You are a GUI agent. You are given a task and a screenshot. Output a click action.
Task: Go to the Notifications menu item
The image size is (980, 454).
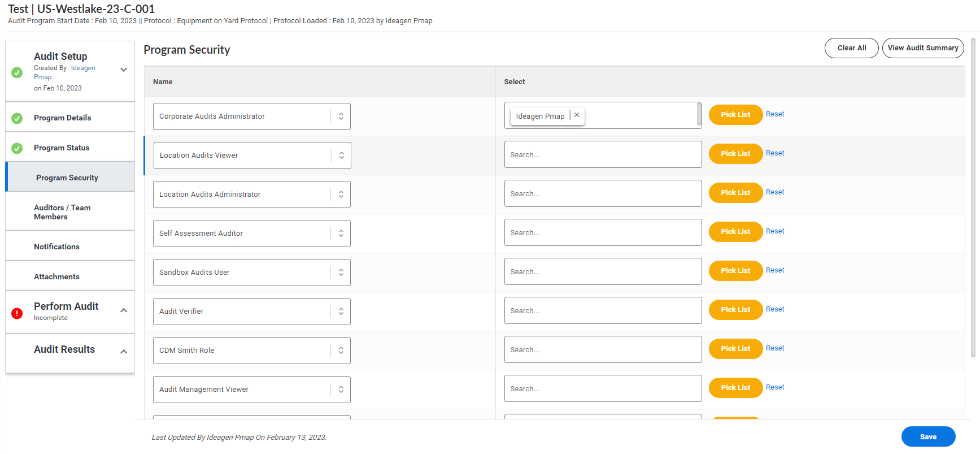click(56, 247)
